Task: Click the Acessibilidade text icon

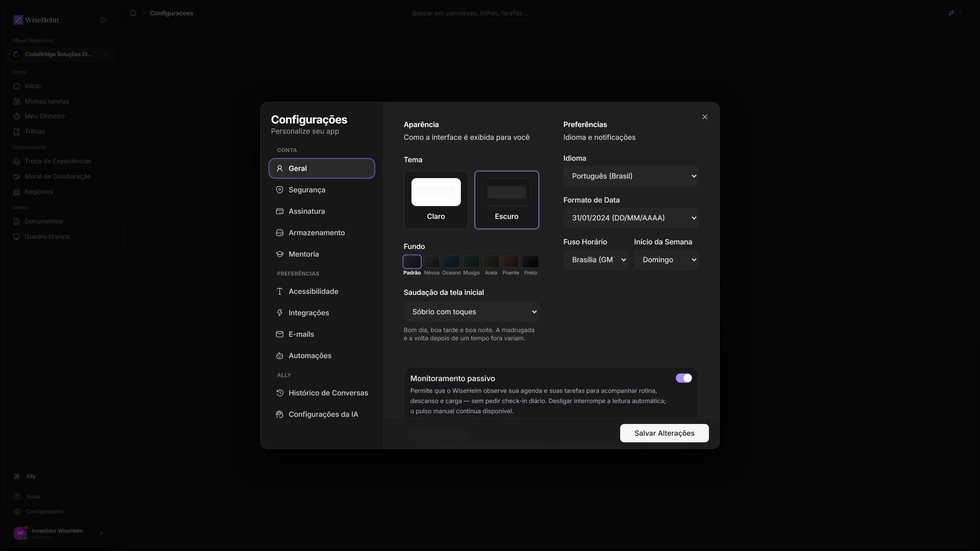Action: (x=280, y=291)
